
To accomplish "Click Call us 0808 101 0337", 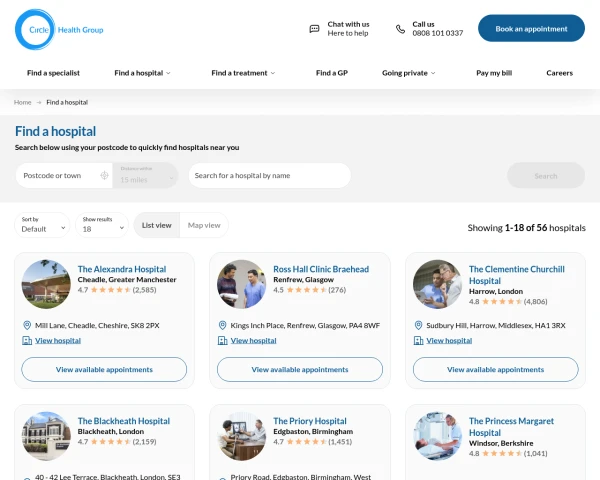I will click(x=437, y=29).
